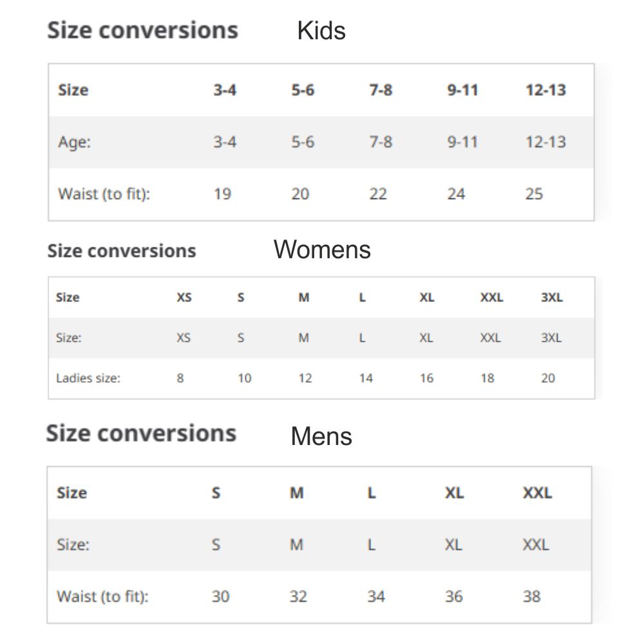This screenshot has width=644, height=644.
Task: Click ladies size 20 cell
Action: point(548,378)
